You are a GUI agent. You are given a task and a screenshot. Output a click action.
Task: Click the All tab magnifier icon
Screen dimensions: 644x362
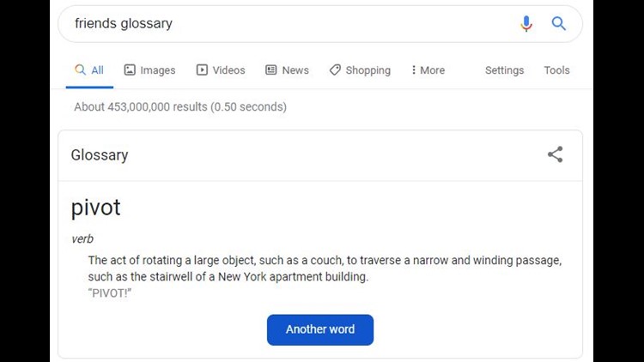coord(80,69)
